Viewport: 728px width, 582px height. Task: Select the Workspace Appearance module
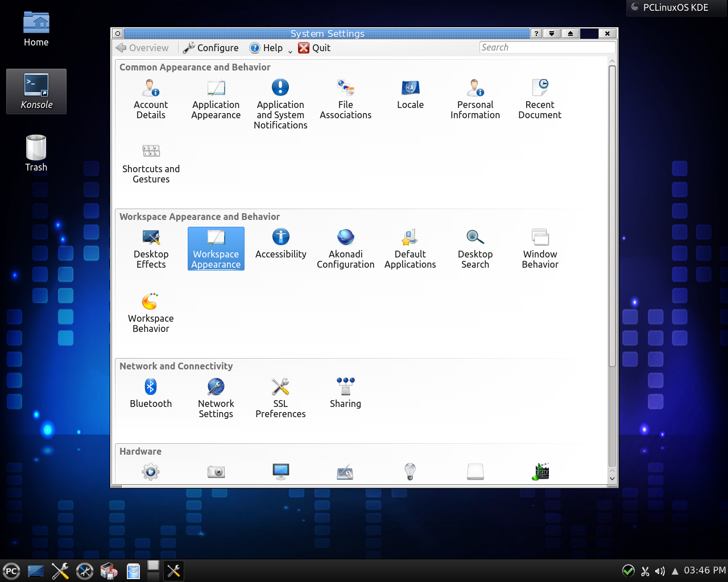pyautogui.click(x=216, y=249)
